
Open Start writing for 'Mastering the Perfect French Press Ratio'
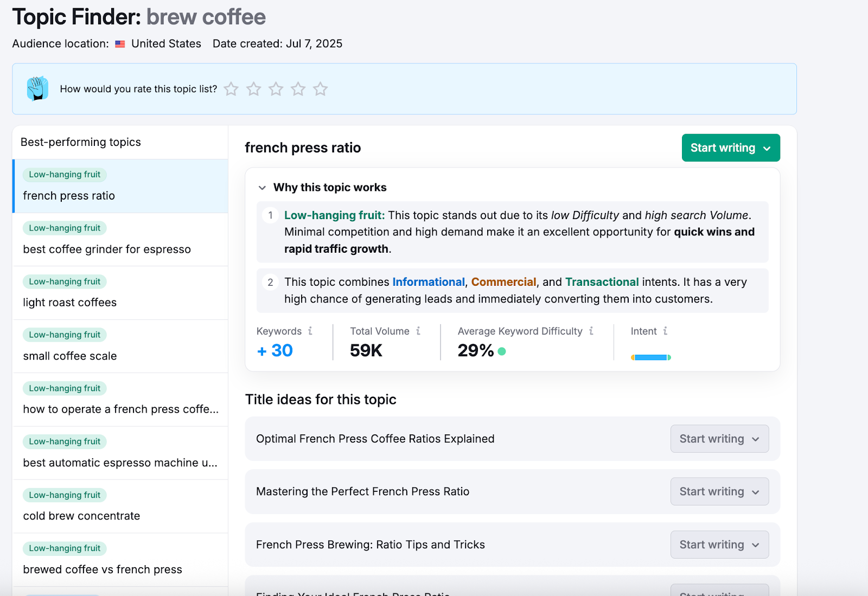pos(719,492)
